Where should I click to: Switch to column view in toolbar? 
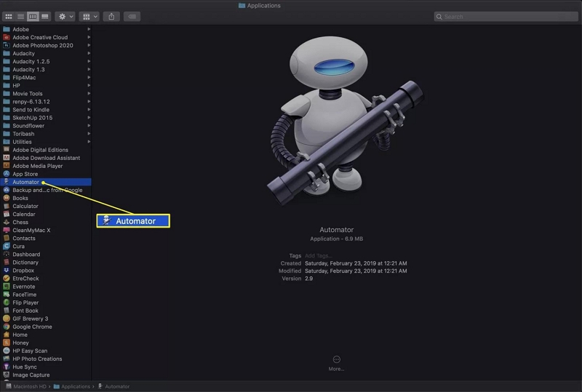tap(33, 16)
